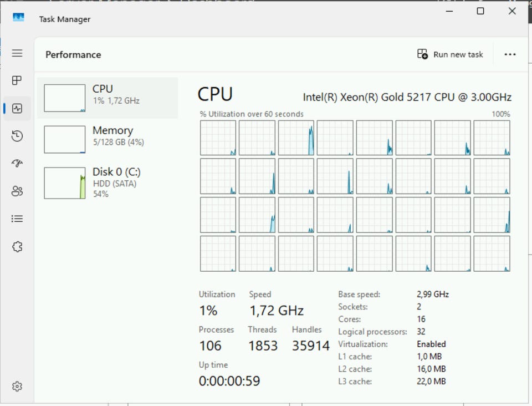The width and height of the screenshot is (532, 406).
Task: Select the Memory resource in the list
Action: 108,140
